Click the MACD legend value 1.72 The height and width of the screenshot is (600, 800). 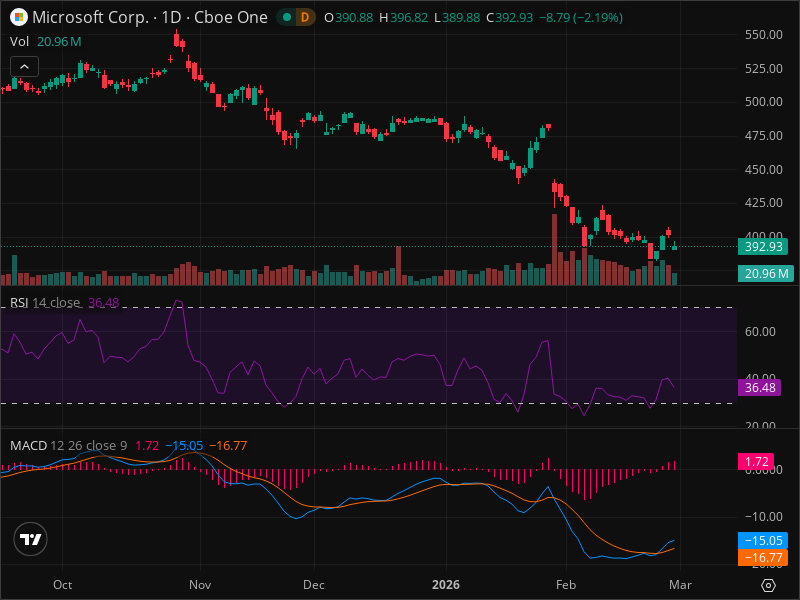pos(147,445)
